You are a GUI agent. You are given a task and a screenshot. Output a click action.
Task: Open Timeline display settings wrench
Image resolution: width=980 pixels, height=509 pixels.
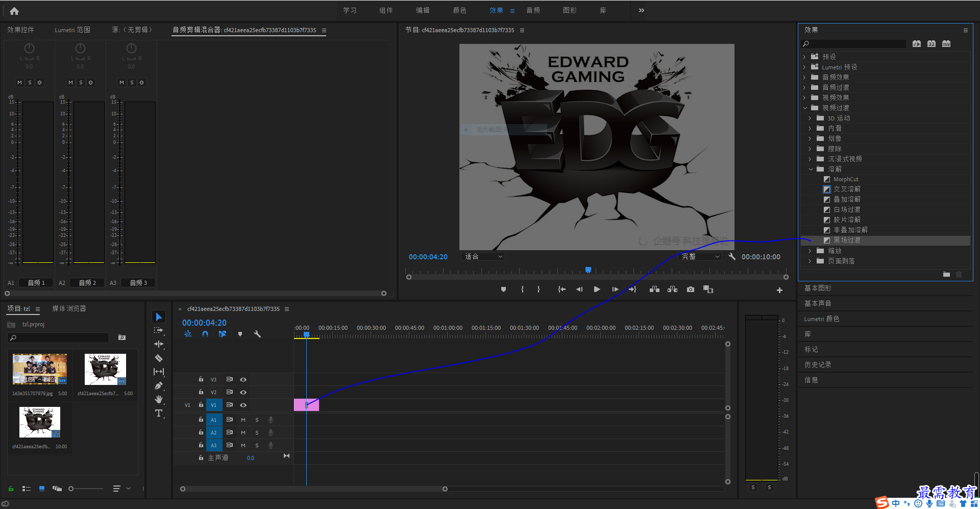tap(257, 334)
